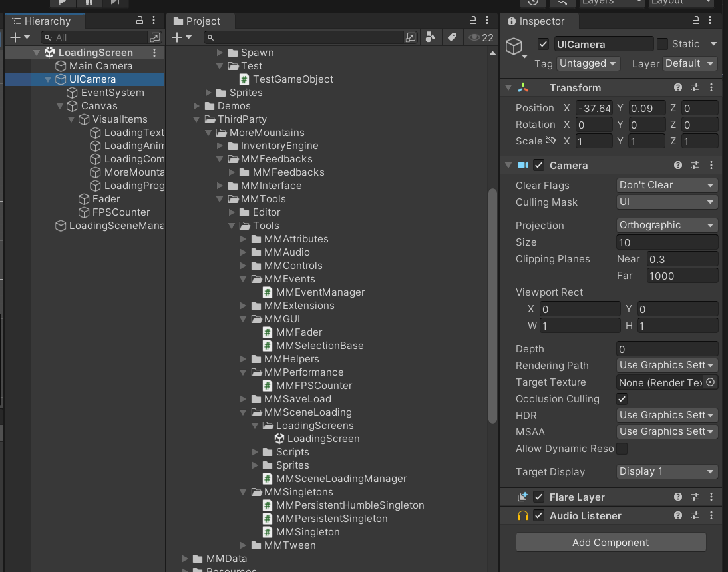Toggle UICamera active checkbox
Viewport: 728px width, 572px height.
click(x=543, y=44)
